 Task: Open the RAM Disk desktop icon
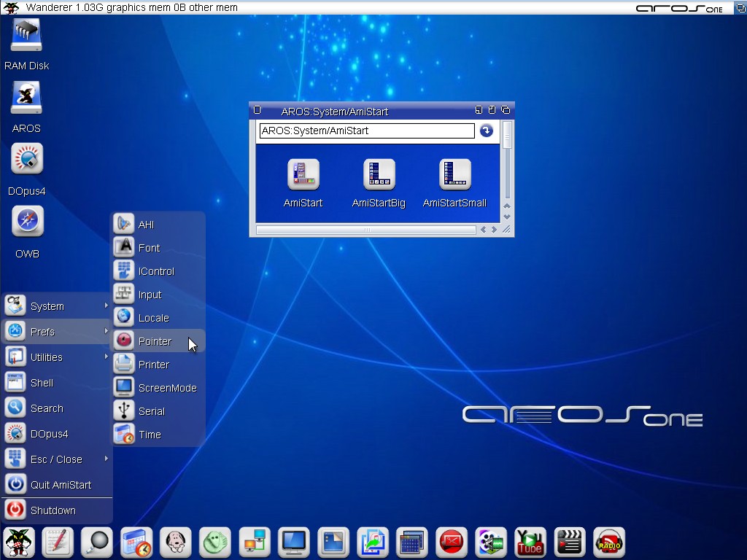(26, 36)
